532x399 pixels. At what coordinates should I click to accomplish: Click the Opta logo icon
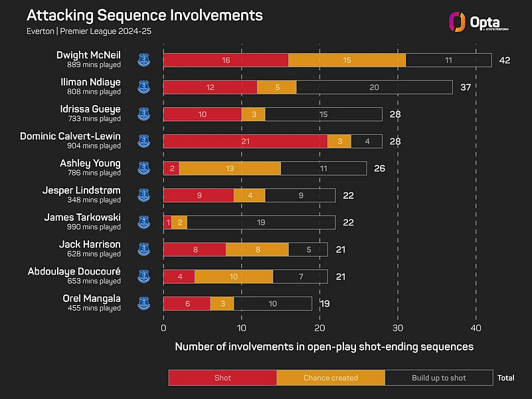click(x=456, y=21)
